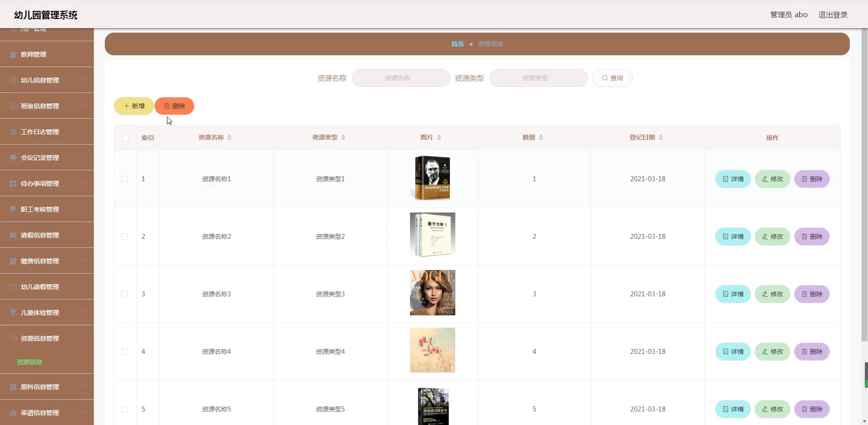Sort 图片 column using sort arrows

(x=439, y=137)
